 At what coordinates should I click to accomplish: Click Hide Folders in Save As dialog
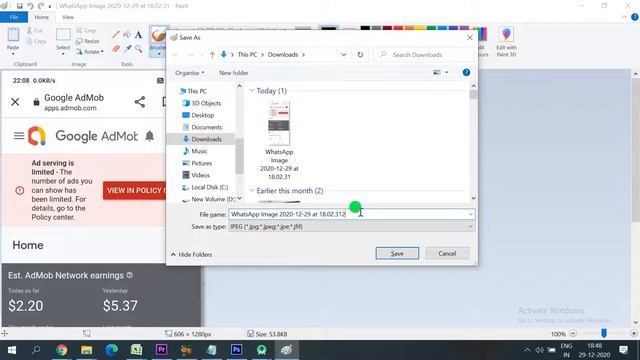[191, 254]
